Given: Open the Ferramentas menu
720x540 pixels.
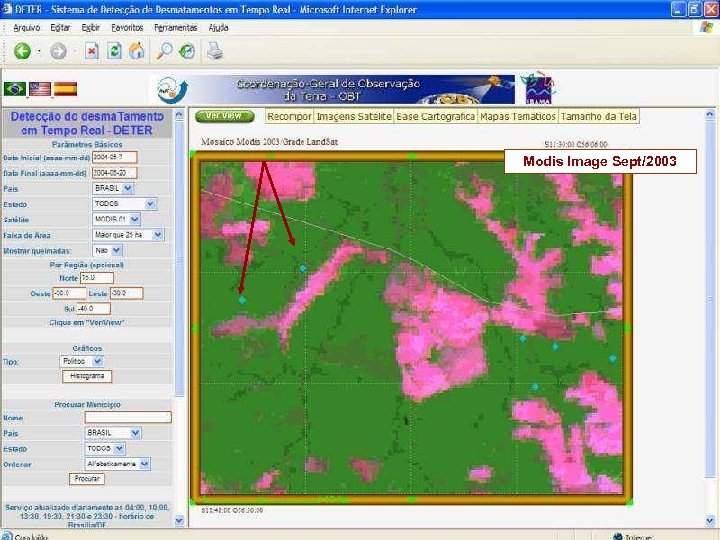Looking at the screenshot, I should pos(175,28).
